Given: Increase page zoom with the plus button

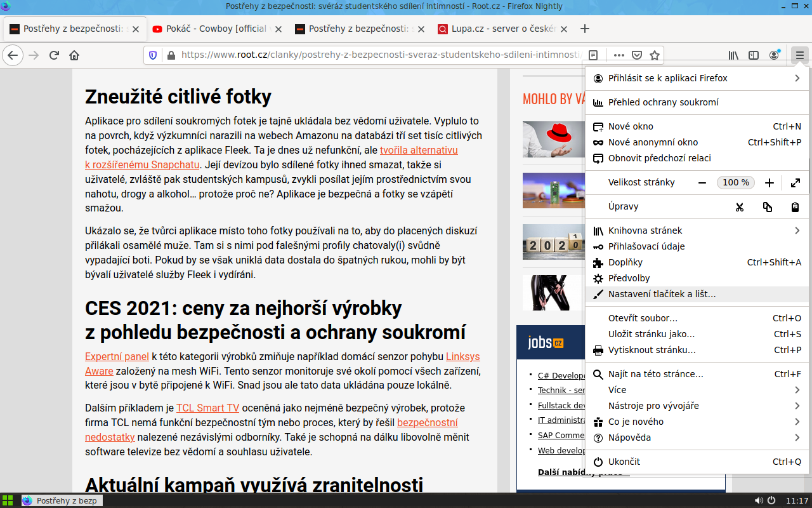Looking at the screenshot, I should [769, 182].
